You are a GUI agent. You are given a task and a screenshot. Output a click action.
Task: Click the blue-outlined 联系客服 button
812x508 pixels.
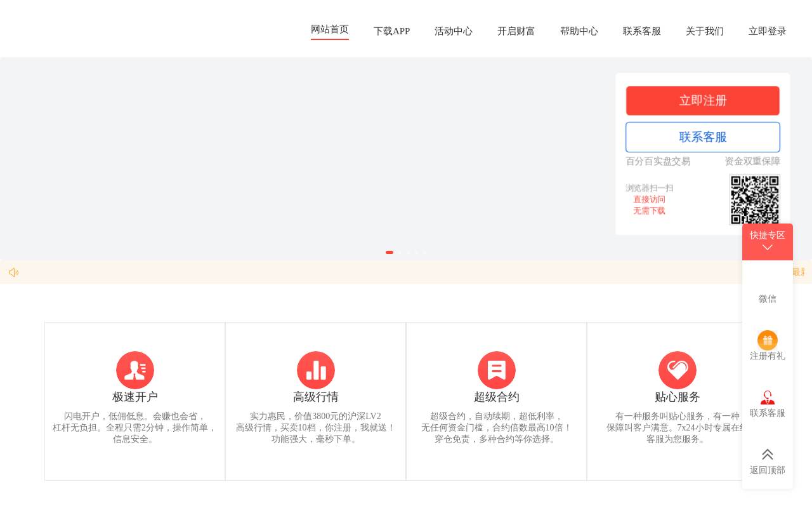703,137
